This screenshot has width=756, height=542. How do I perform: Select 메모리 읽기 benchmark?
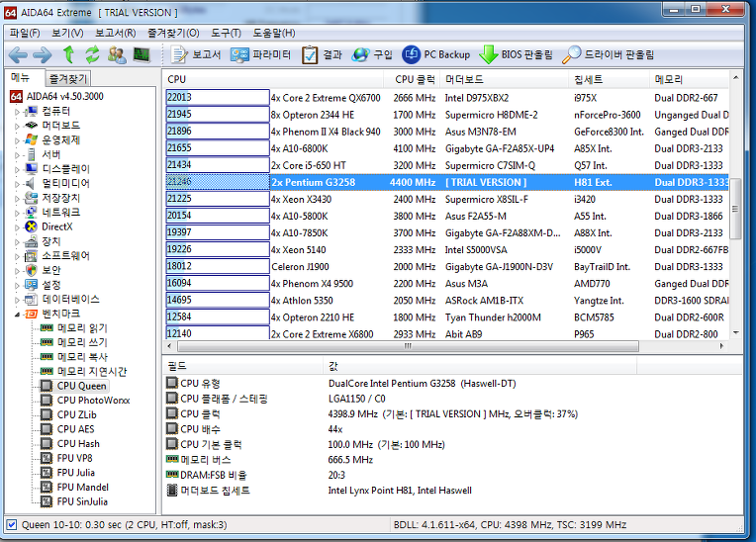point(82,328)
